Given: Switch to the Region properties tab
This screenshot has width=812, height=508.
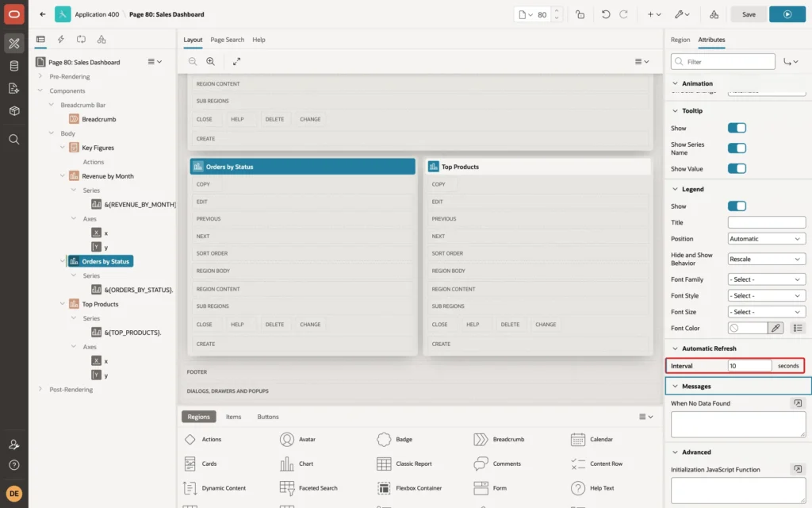Looking at the screenshot, I should [x=680, y=40].
